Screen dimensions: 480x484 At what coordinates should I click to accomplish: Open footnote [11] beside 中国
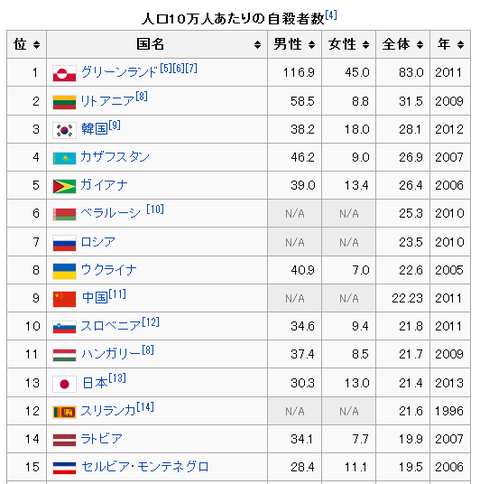pyautogui.click(x=117, y=294)
